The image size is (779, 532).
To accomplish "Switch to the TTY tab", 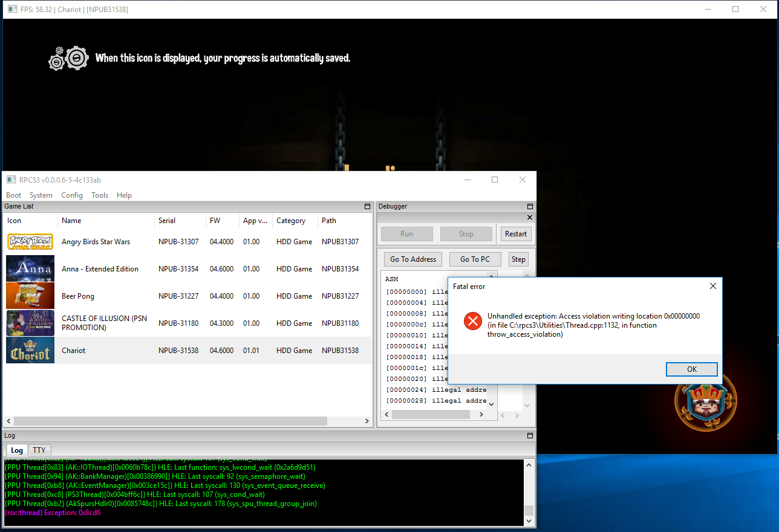I will click(39, 450).
